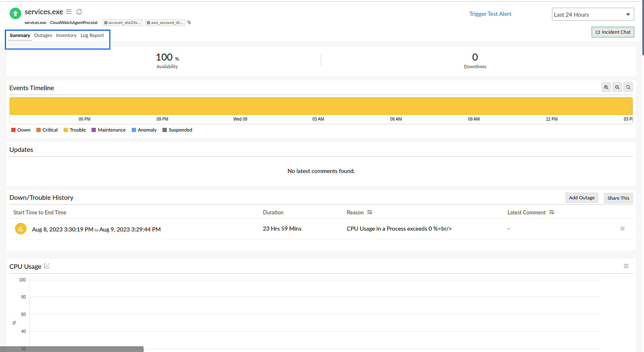
Task: Refresh the services.exe monitor data
Action: coord(79,12)
